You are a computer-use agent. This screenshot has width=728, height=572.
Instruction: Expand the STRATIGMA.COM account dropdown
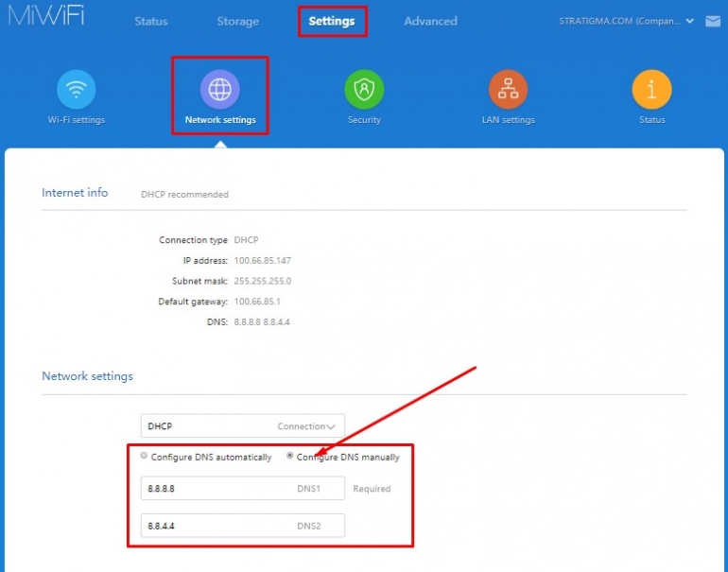tap(626, 22)
